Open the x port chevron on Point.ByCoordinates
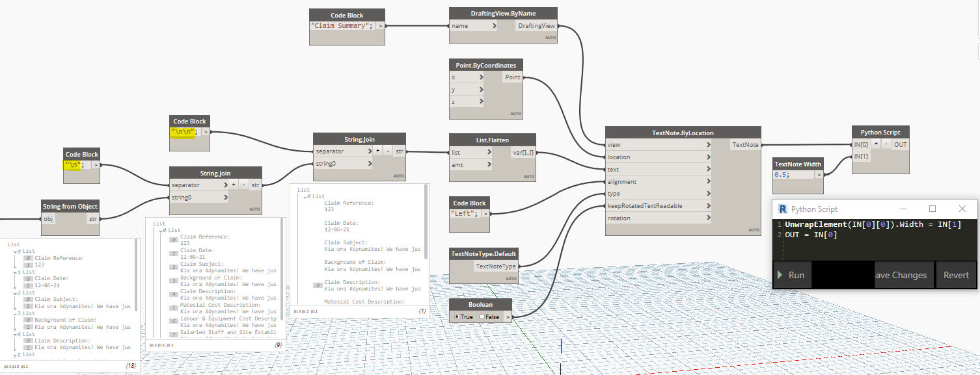The width and height of the screenshot is (980, 375). tap(482, 77)
